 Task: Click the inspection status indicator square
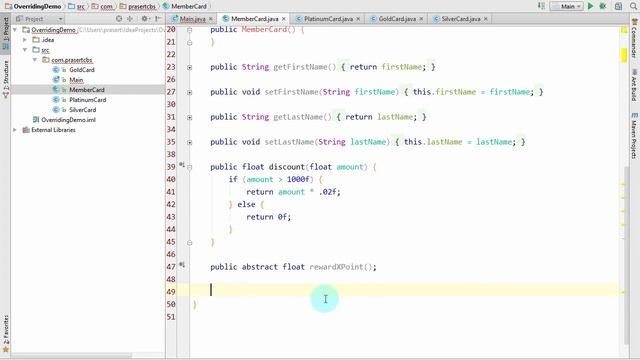point(624,30)
